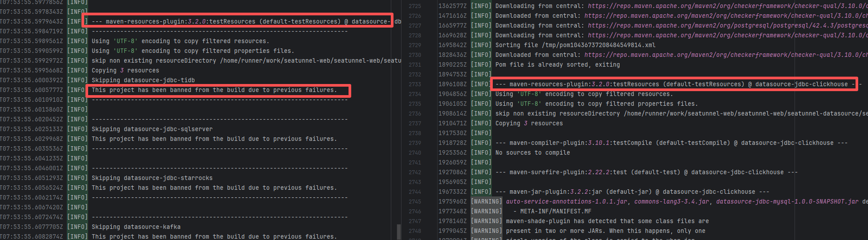Click the 'Skipping datasource-kafka' log line
The width and height of the screenshot is (868, 240).
(136, 227)
